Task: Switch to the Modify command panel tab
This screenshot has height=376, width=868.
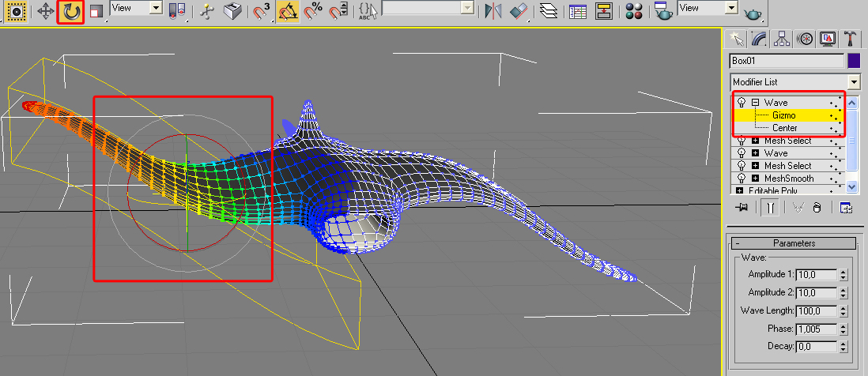Action: (758, 39)
